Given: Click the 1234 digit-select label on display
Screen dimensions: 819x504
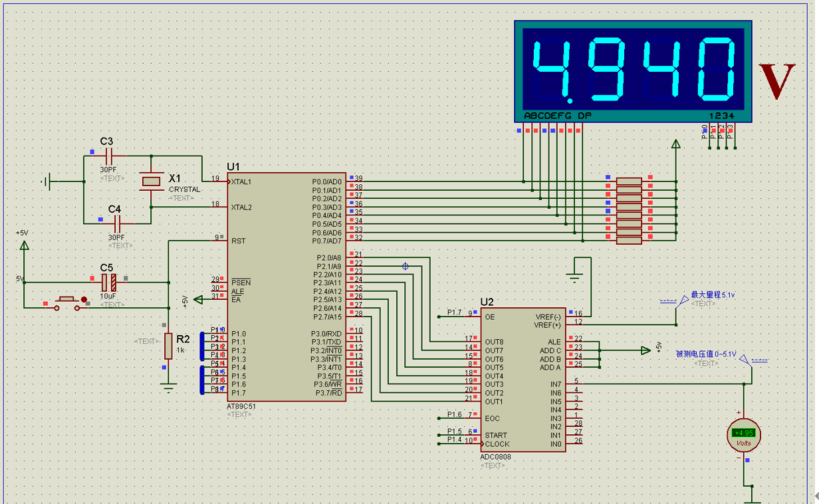Looking at the screenshot, I should point(721,116).
